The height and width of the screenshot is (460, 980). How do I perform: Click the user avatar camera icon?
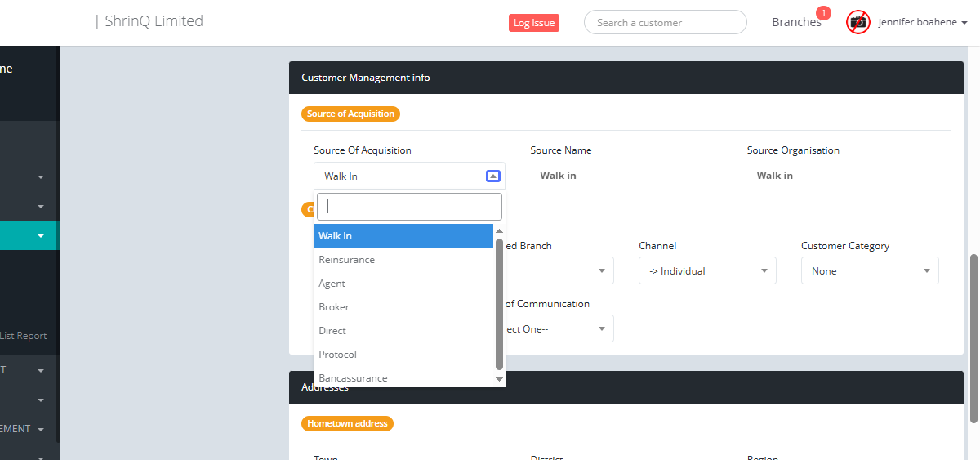857,22
